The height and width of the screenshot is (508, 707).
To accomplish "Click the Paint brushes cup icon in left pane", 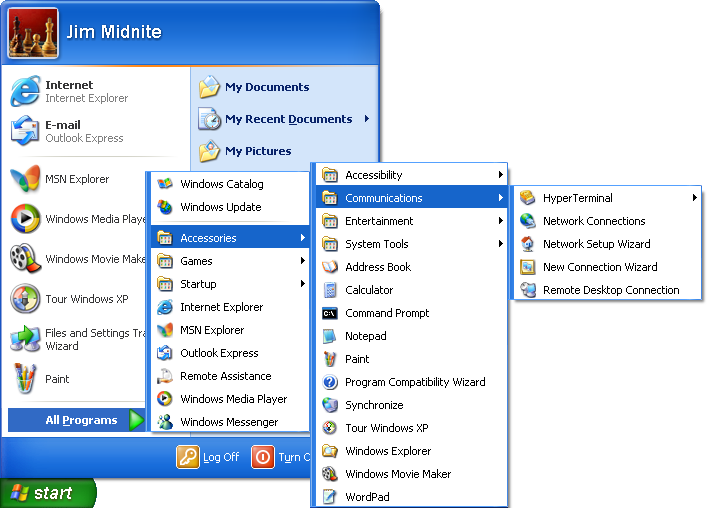I will pos(25,379).
